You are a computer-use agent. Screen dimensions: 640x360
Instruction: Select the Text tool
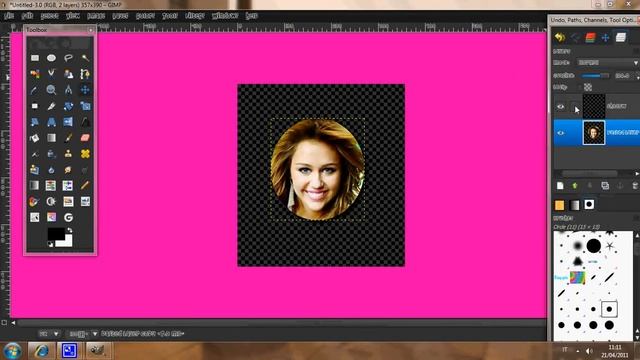coord(85,122)
